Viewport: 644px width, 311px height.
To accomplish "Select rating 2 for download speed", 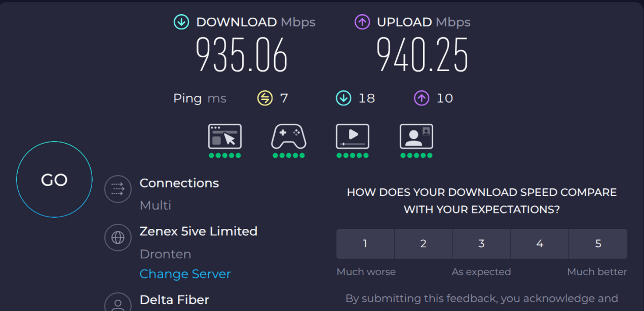I will [x=424, y=244].
